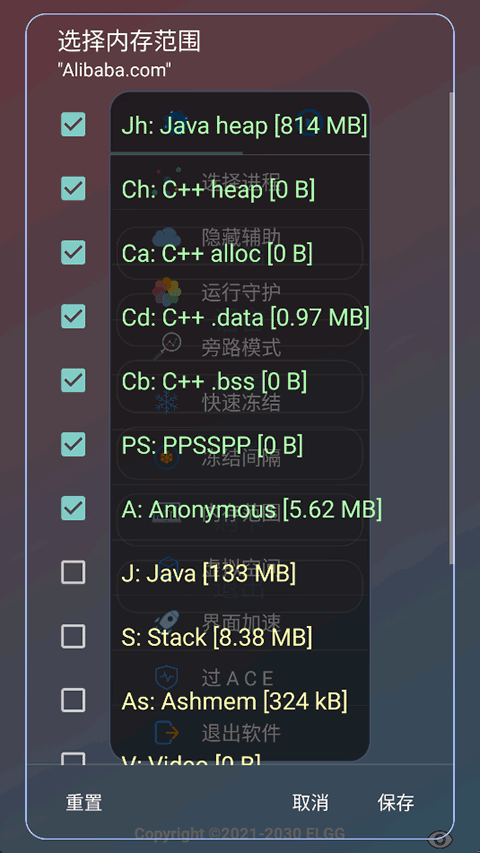Check the As: Ashmem checkbox
The width and height of the screenshot is (480, 853).
click(73, 700)
